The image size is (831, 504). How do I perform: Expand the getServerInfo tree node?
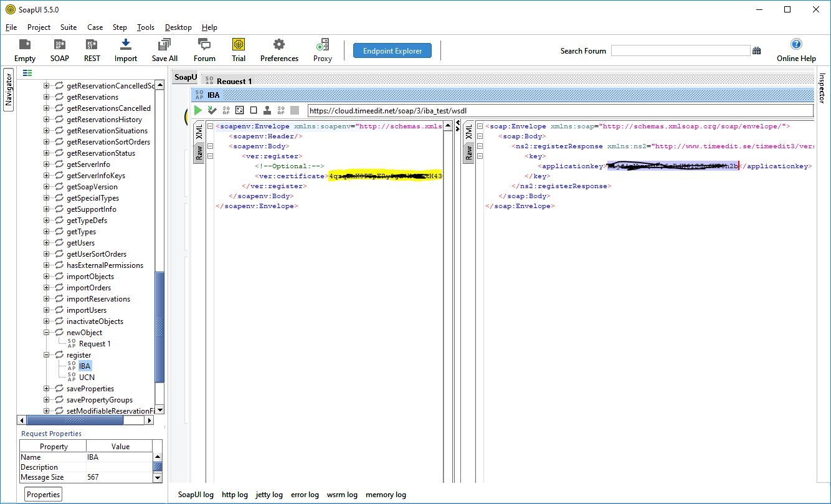pyautogui.click(x=47, y=164)
